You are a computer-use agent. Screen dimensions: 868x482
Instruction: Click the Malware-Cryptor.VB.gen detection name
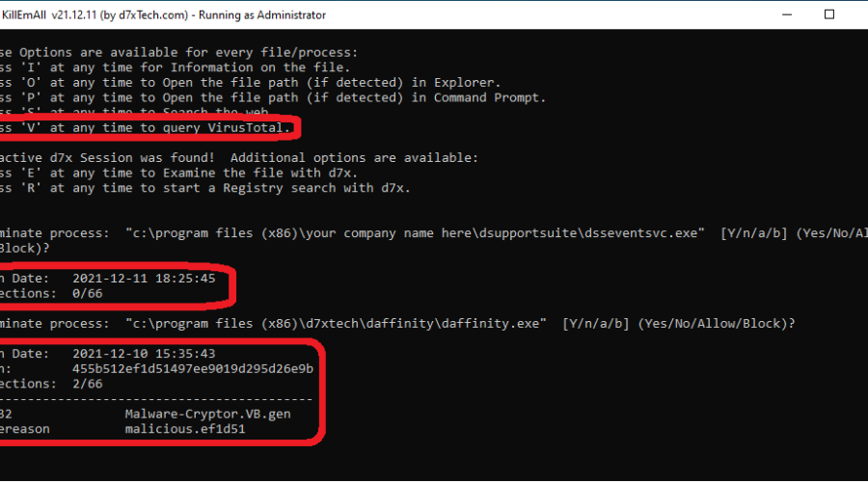click(x=207, y=414)
